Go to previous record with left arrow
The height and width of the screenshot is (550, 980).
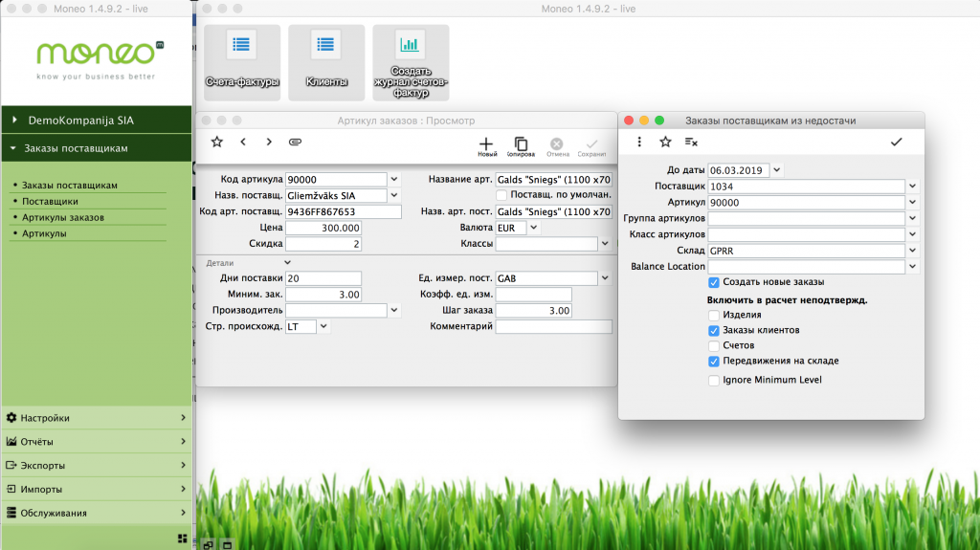243,142
